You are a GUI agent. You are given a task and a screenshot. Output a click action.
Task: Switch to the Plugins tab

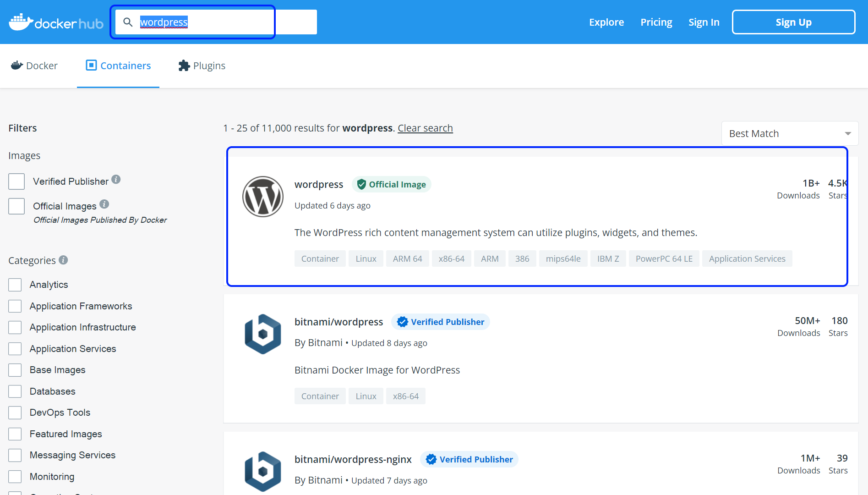pos(202,66)
